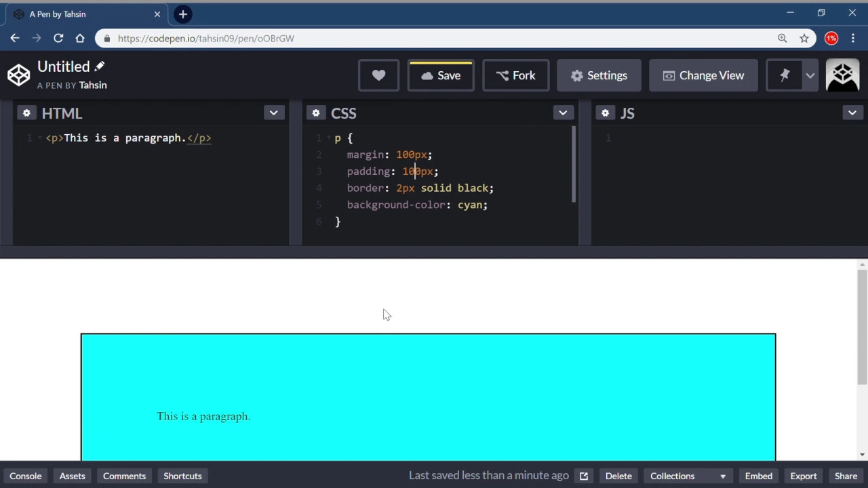
Task: Fork this pen
Action: coord(515,75)
